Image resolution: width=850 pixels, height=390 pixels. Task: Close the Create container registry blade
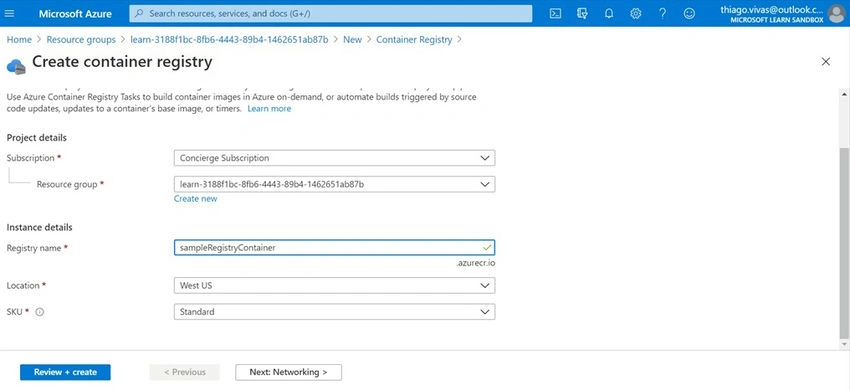point(826,62)
